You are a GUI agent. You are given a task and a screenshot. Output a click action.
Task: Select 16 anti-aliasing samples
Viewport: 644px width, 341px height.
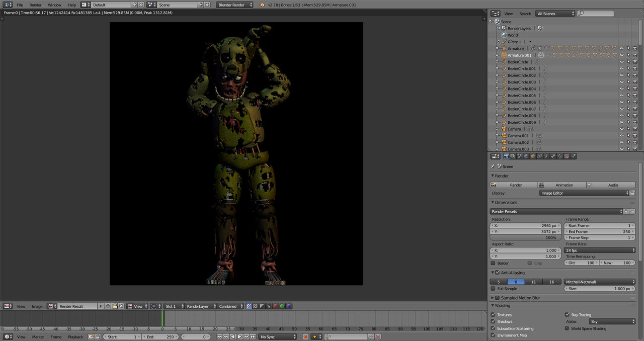tap(552, 282)
